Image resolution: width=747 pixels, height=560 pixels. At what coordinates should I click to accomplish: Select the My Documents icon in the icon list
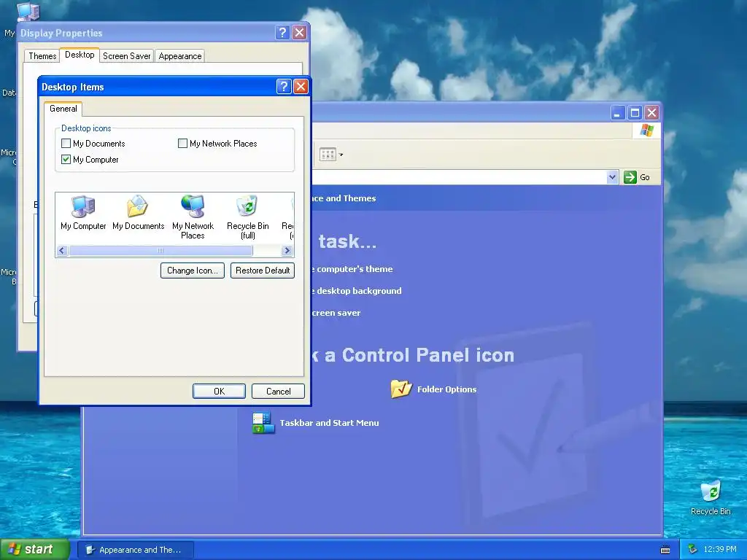pos(138,212)
